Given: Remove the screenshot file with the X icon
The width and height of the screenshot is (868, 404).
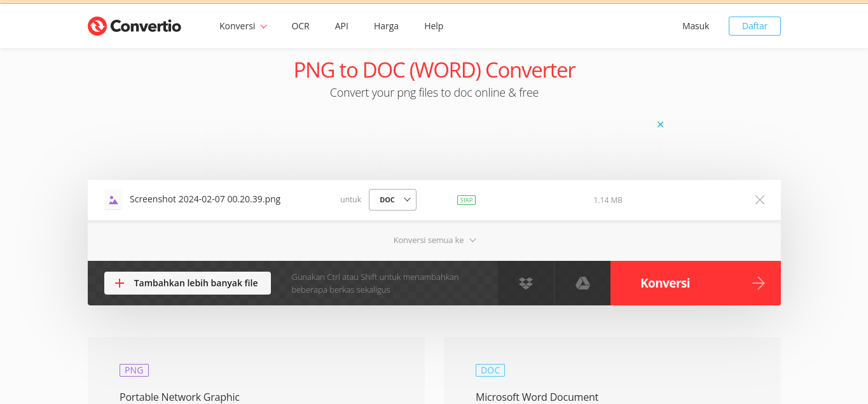Looking at the screenshot, I should (760, 200).
